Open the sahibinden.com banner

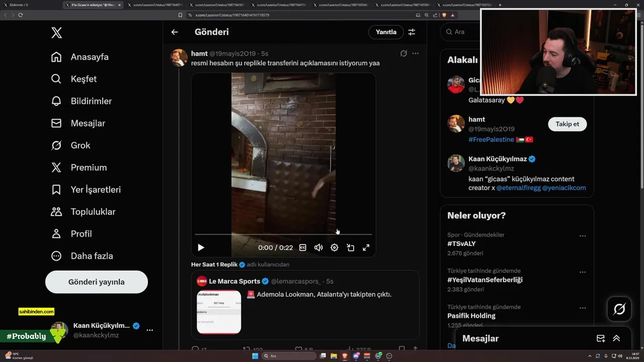click(x=36, y=312)
